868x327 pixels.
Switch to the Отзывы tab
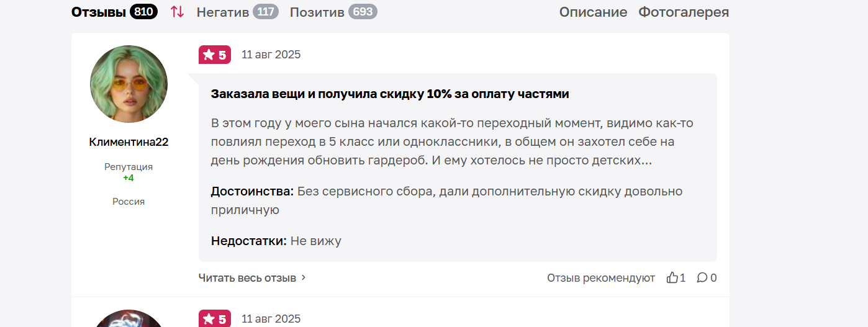(x=99, y=12)
